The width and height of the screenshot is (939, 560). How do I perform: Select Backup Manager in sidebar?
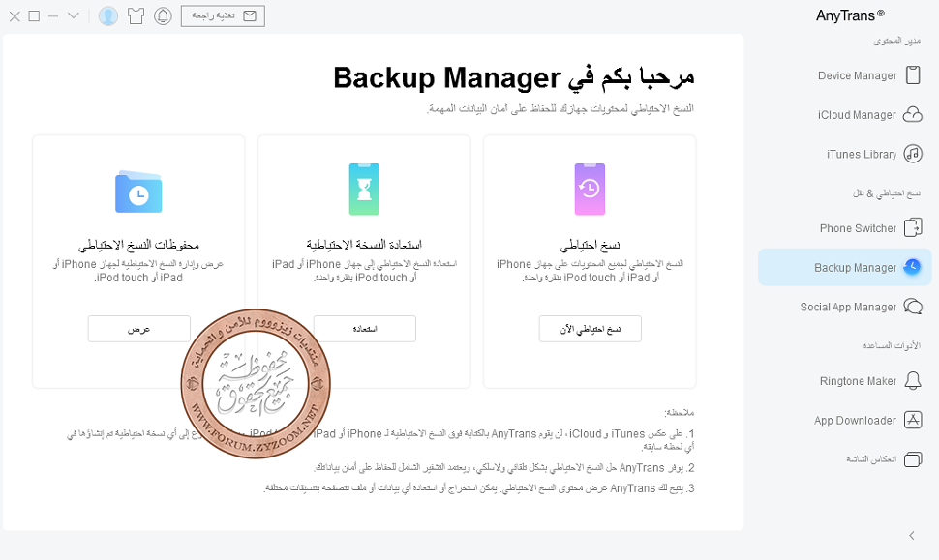[845, 268]
